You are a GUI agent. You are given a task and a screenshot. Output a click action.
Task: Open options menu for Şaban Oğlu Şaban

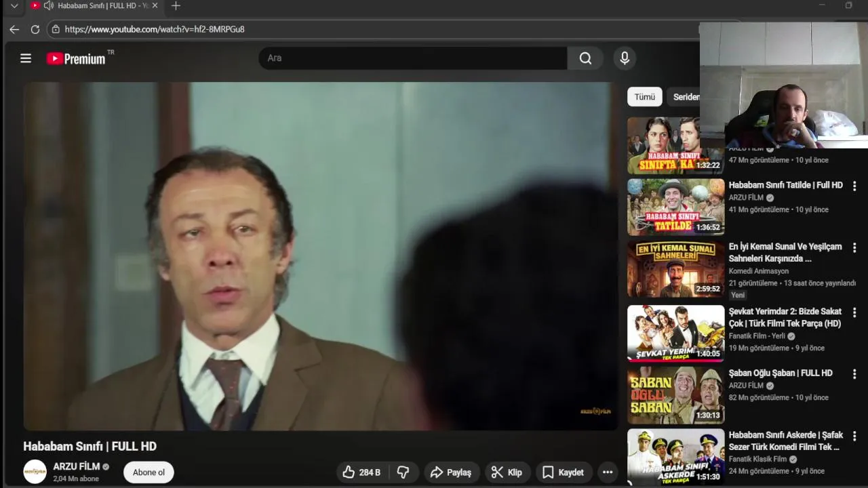click(854, 374)
